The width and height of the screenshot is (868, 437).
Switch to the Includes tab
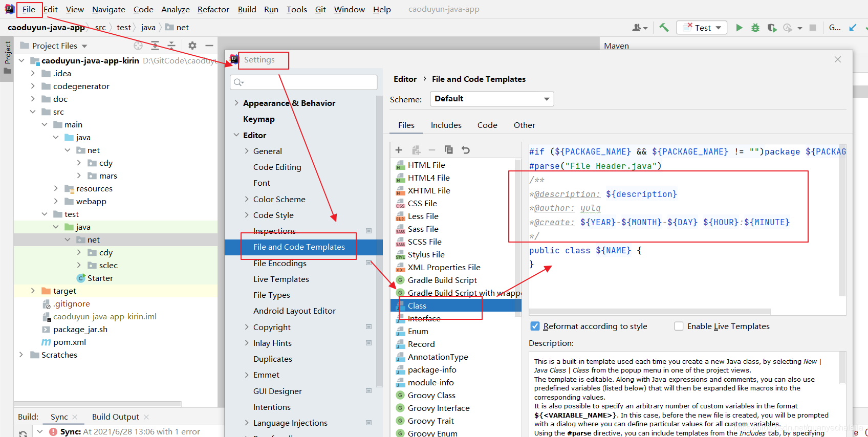click(446, 125)
